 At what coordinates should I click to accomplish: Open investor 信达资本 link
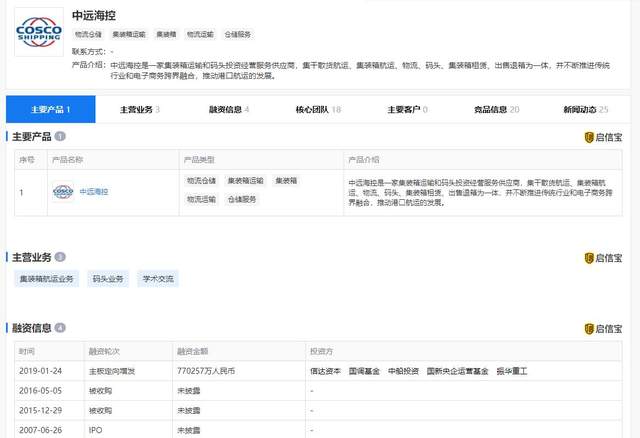pyautogui.click(x=326, y=371)
